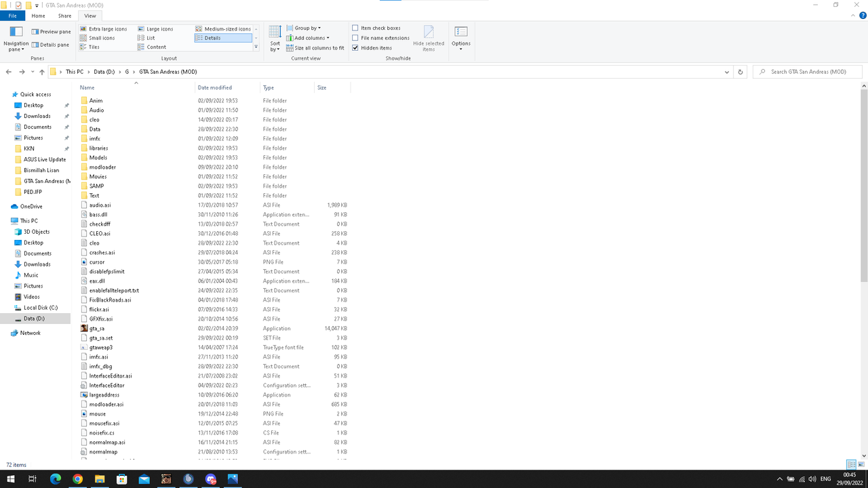
Task: Open Customize Quick Access Toolbar dropdown
Action: (x=37, y=5)
